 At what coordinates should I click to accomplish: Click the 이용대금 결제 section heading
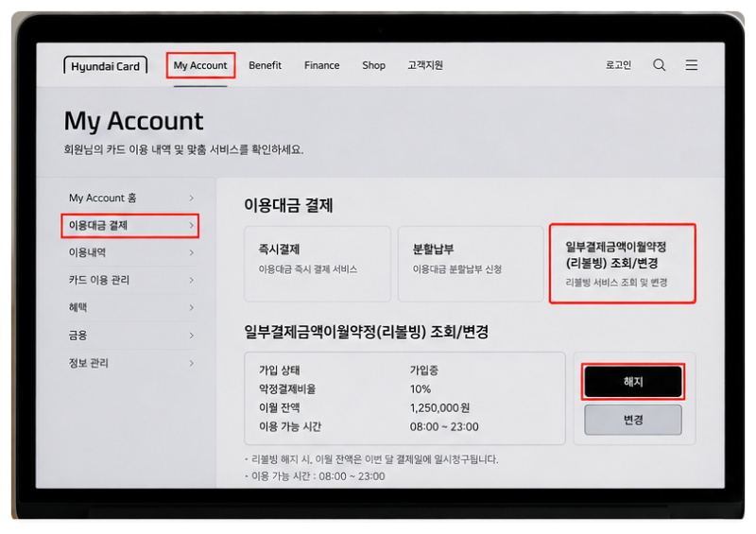(x=288, y=205)
